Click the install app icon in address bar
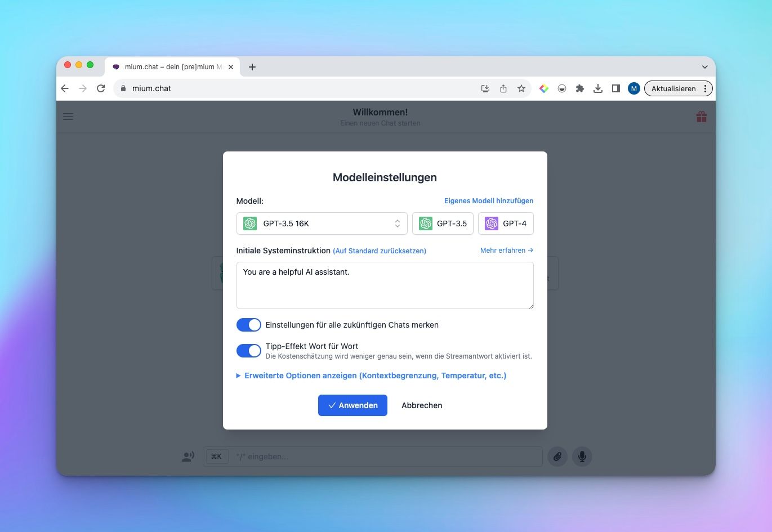 click(485, 88)
